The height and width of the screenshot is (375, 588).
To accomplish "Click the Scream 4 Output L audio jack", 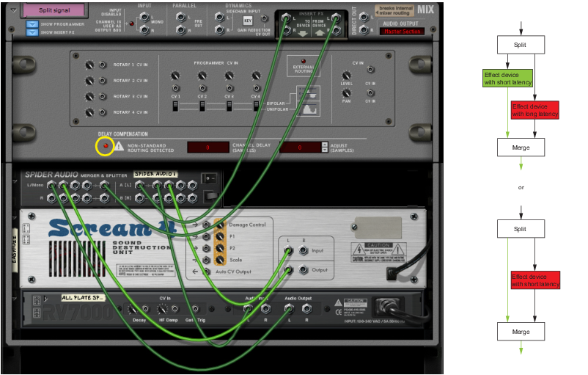I will (x=288, y=269).
